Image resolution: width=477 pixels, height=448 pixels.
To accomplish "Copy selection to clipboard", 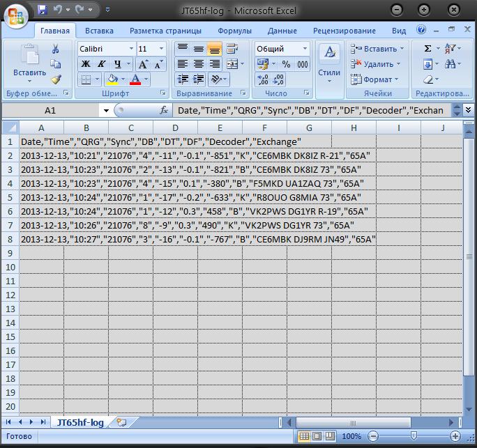I will pyautogui.click(x=56, y=64).
